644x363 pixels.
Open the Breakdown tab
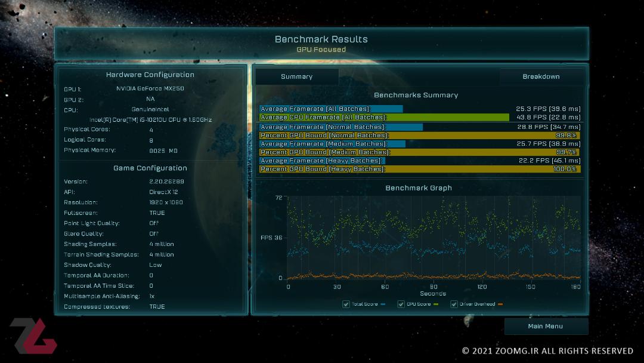(x=541, y=76)
